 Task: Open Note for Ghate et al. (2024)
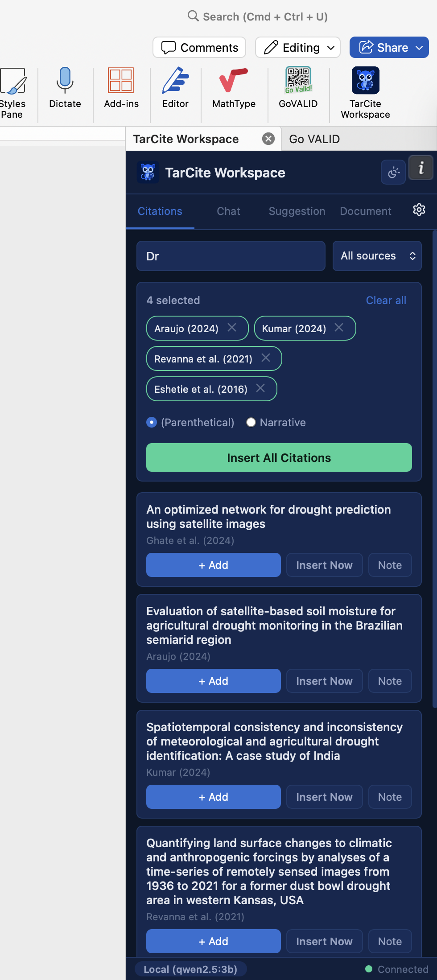[390, 565]
